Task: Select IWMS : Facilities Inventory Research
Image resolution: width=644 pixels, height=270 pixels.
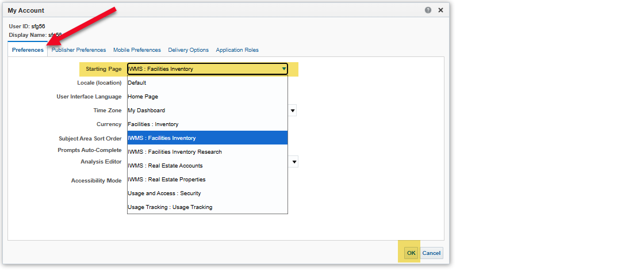Action: (207, 152)
